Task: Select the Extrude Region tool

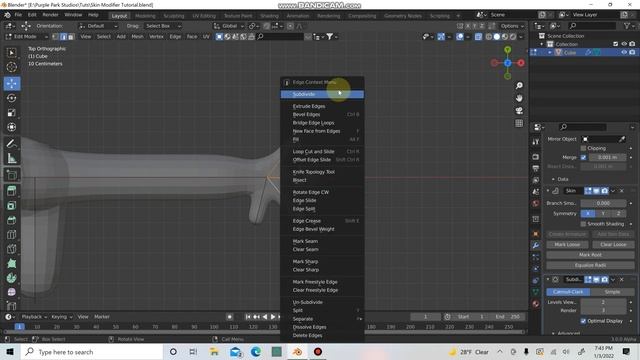Action: 12,191
